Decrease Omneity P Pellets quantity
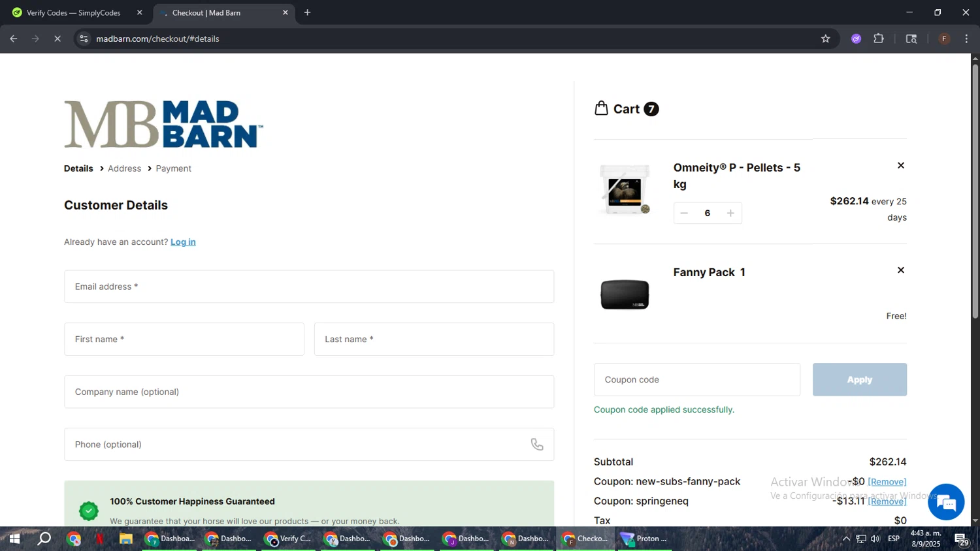Viewport: 980px width, 551px height. pyautogui.click(x=684, y=213)
